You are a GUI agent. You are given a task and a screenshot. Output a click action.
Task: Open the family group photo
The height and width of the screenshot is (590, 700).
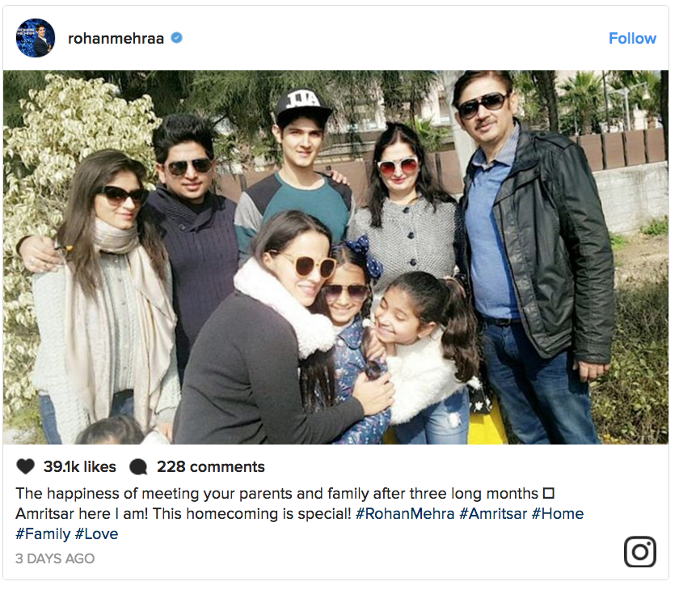point(335,257)
